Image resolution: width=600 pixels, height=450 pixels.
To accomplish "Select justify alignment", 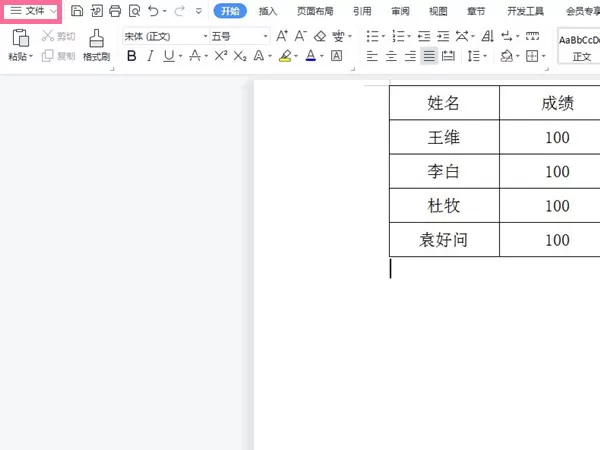I will click(429, 56).
